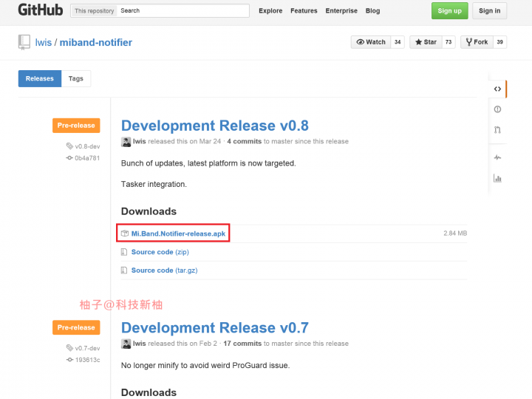Click the Pre-release label for v0.8
Screen dimensions: 532x399
click(76, 126)
